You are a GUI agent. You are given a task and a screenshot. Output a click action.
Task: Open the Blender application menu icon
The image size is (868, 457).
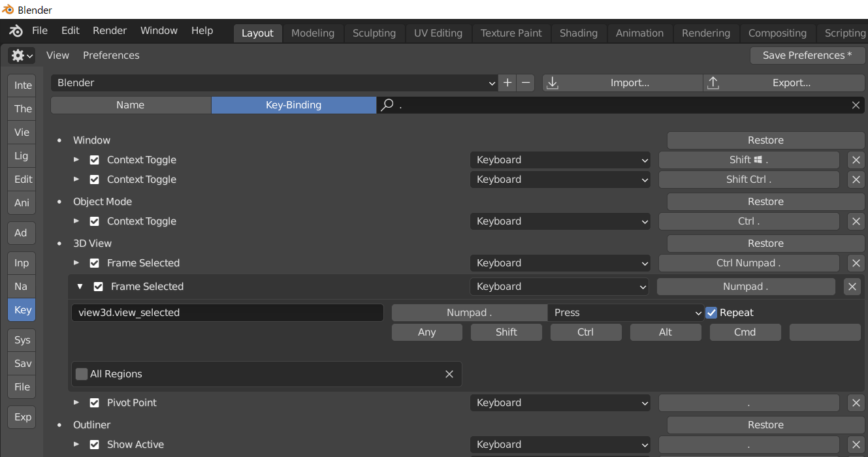(16, 30)
